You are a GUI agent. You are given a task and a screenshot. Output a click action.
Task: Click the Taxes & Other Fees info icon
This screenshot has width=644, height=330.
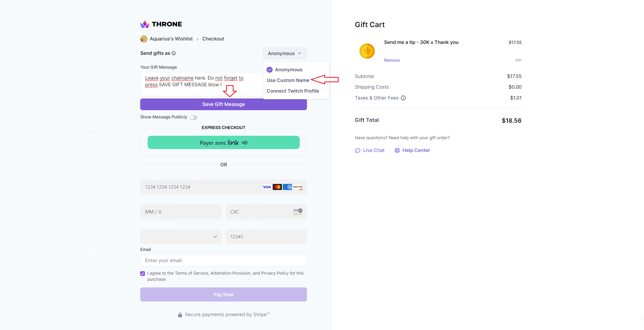tap(403, 98)
